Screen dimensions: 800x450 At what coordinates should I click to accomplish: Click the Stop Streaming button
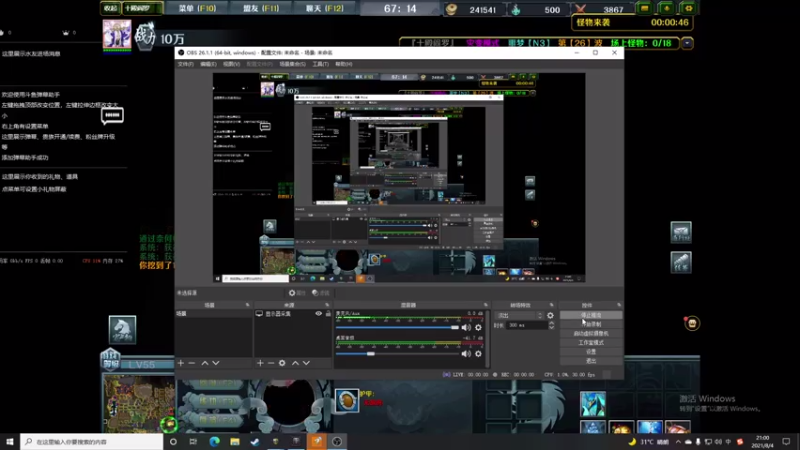point(591,315)
